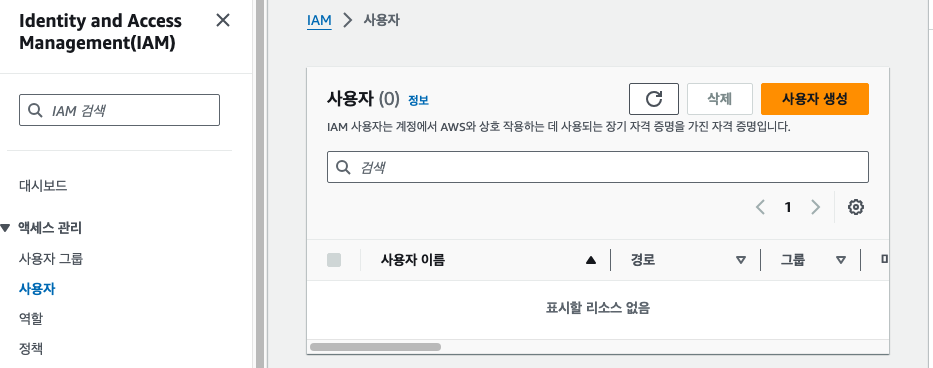Click the 사용자 생성 button
The height and width of the screenshot is (368, 933).
[x=815, y=99]
